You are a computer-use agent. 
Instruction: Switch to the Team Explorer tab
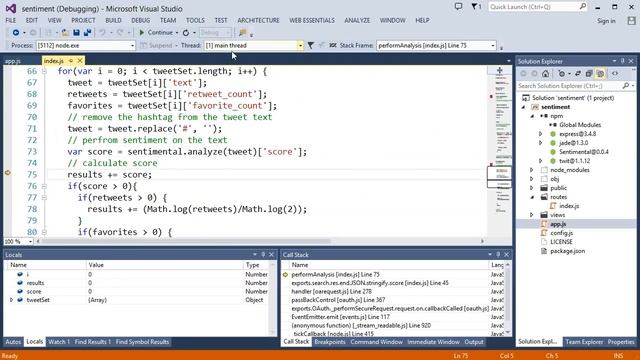[x=584, y=342]
